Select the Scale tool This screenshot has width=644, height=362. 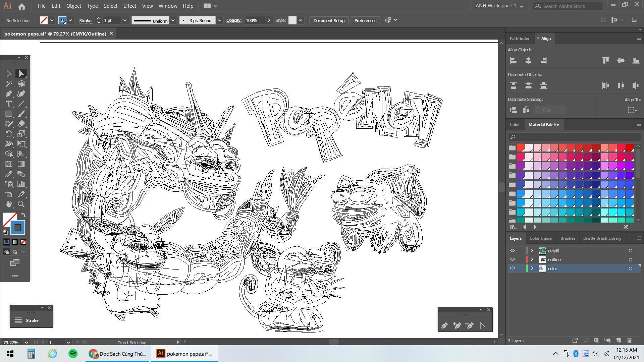21,134
